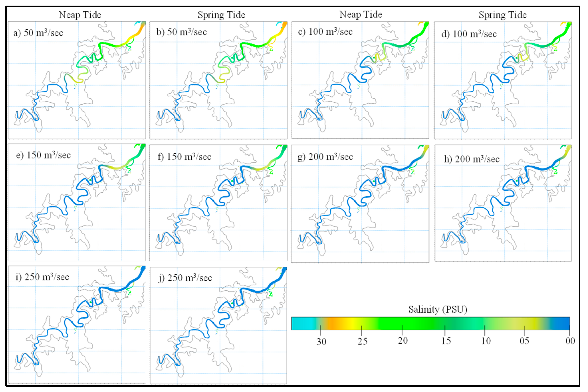Open panel f) 150 m³/sec map
This screenshot has height=392, width=588.
pos(219,203)
